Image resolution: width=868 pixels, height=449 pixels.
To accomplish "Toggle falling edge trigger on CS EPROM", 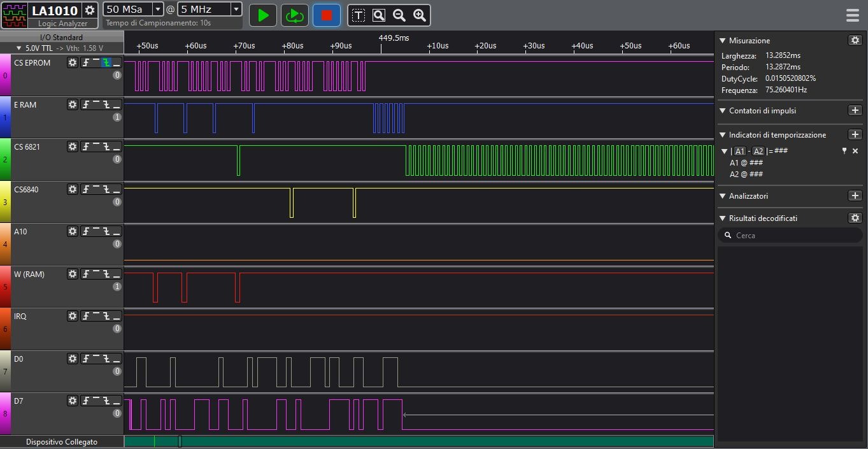I will pyautogui.click(x=106, y=62).
